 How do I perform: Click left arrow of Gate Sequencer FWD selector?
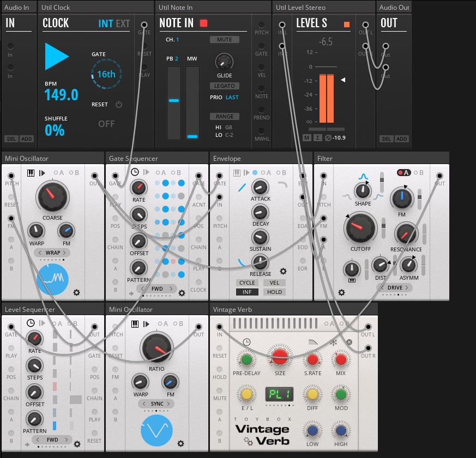(x=143, y=288)
